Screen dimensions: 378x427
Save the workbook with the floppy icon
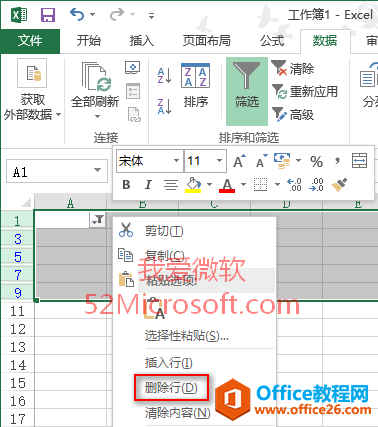(x=48, y=15)
